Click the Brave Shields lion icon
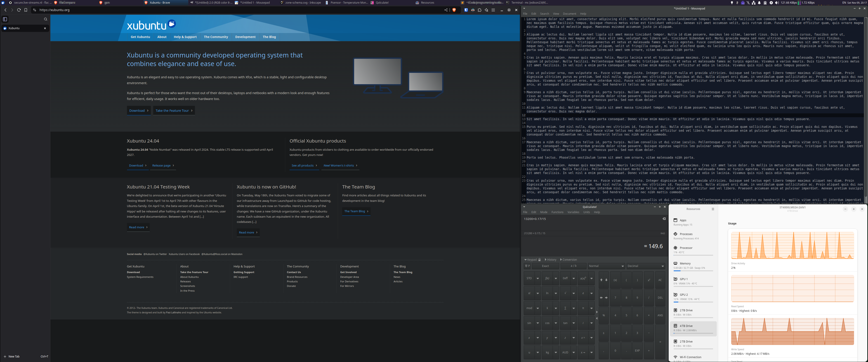The image size is (868, 362). click(x=454, y=10)
